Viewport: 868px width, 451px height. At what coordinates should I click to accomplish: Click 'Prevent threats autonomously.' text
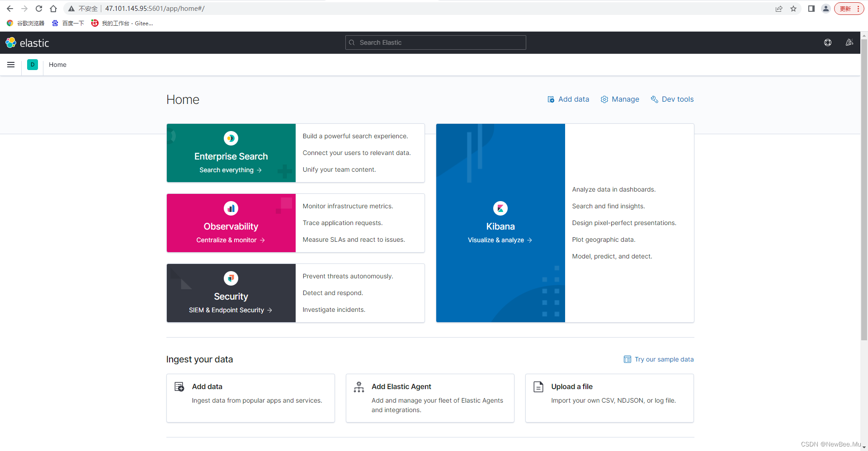click(348, 276)
